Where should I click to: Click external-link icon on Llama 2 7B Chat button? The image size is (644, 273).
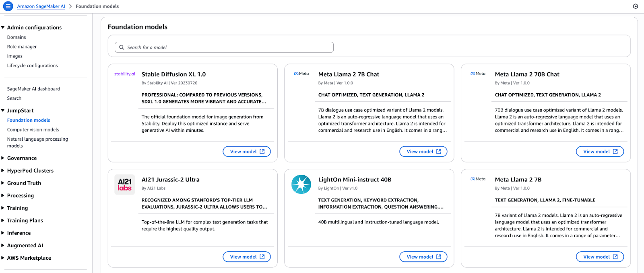click(439, 152)
